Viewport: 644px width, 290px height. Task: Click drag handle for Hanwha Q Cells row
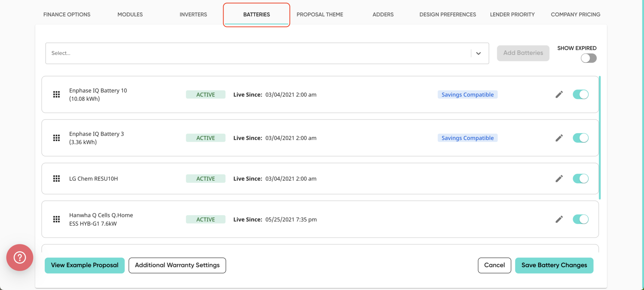click(57, 219)
